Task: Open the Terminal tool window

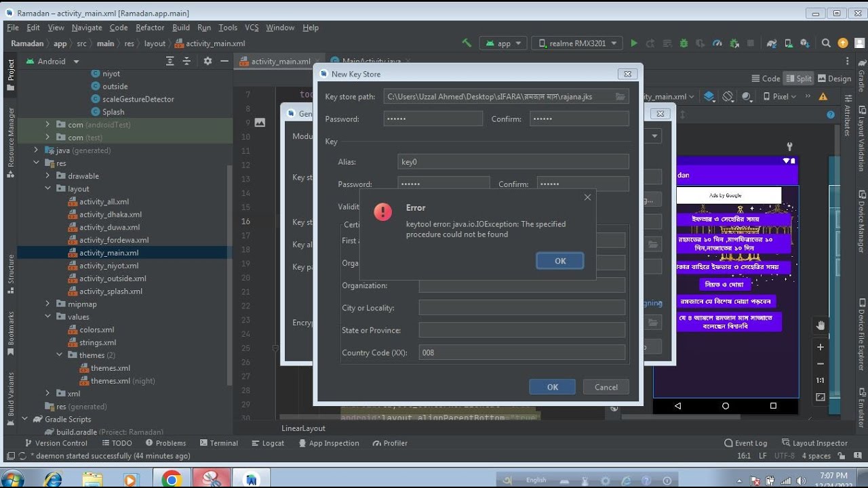Action: 218,443
